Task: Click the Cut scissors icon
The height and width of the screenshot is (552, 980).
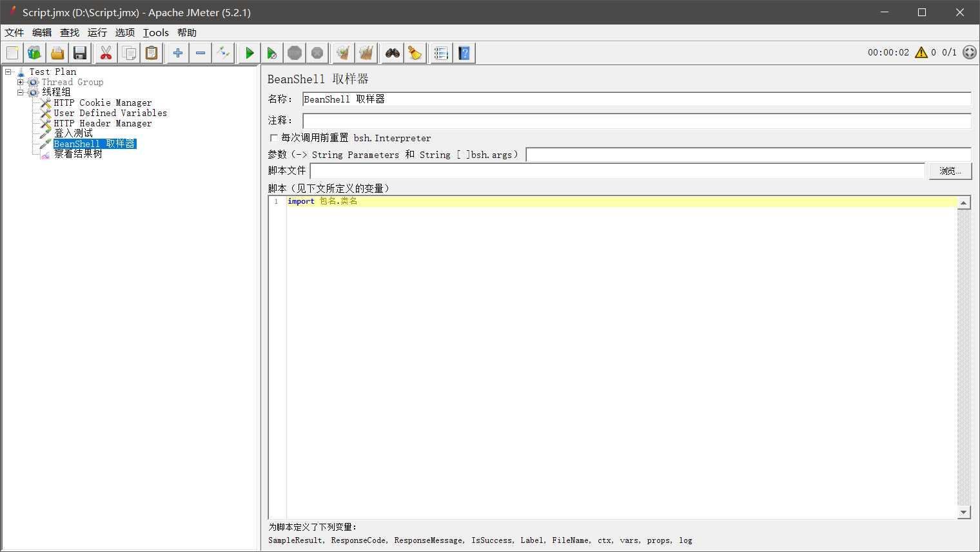Action: [106, 53]
